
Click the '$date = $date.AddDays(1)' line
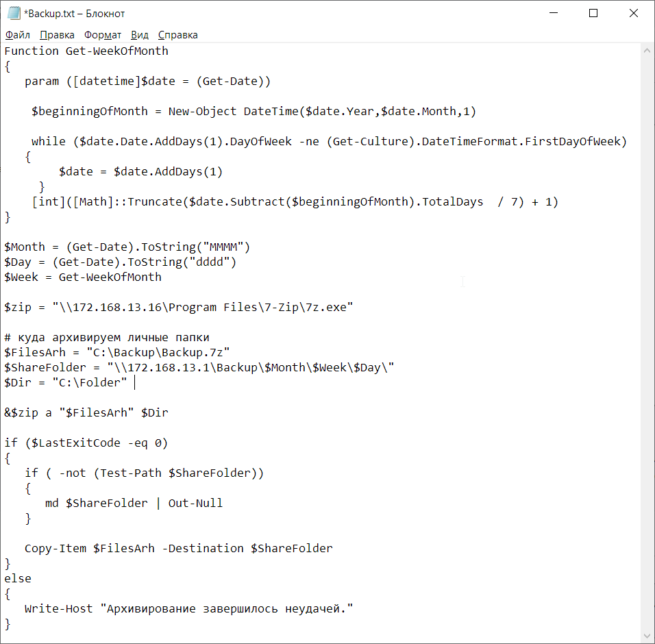coord(140,172)
